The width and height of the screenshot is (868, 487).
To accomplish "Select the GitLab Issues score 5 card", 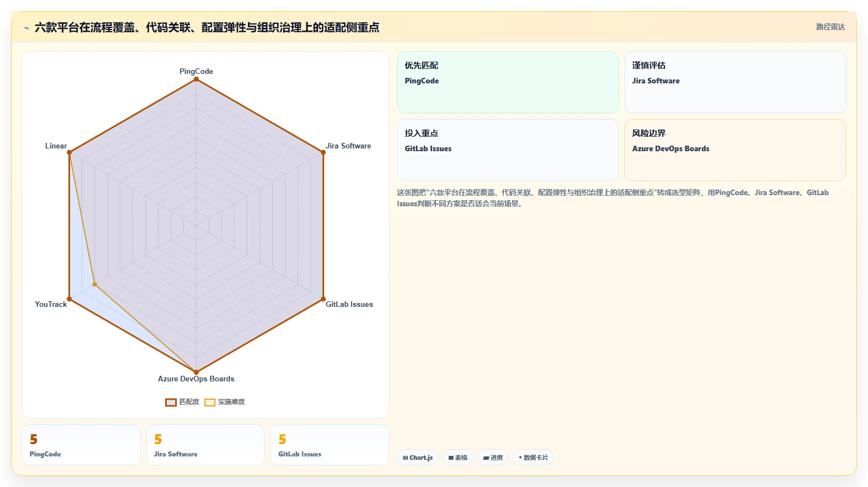I will tap(330, 445).
